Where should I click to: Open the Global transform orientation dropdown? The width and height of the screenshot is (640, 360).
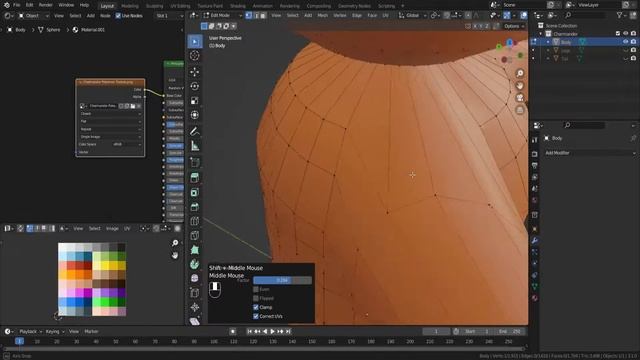coord(412,16)
